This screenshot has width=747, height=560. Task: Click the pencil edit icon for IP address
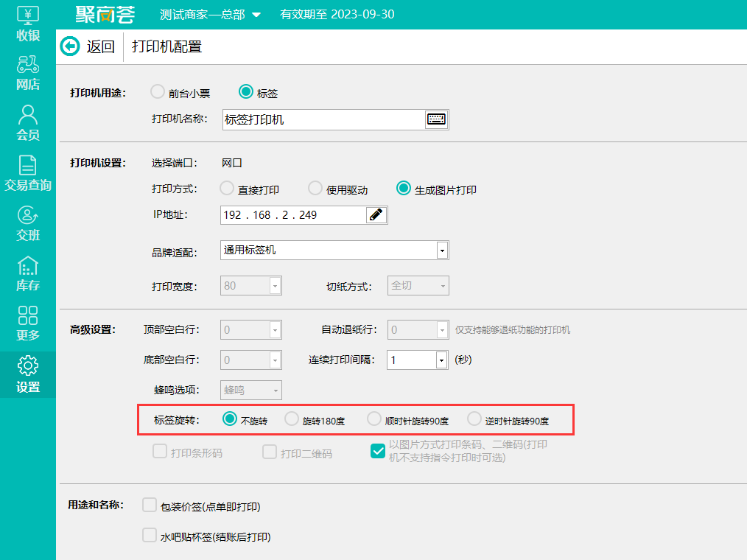click(376, 214)
